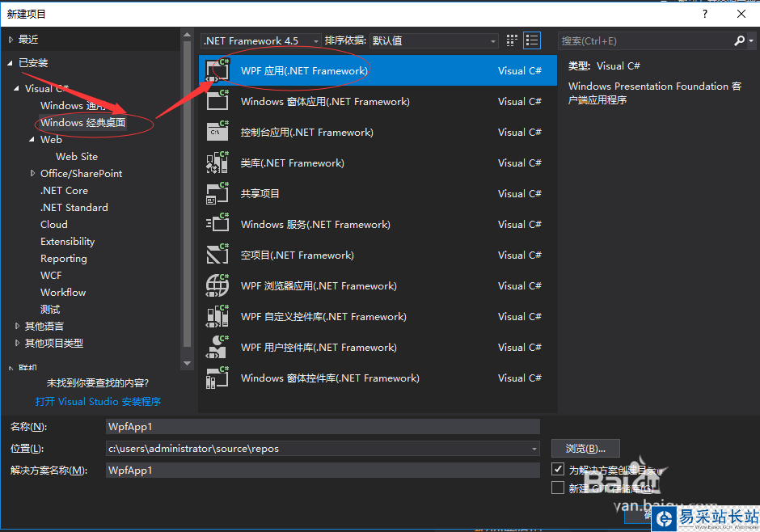Click the Windows 窗体应用 template icon
Screen dimensions: 760x532
217,101
